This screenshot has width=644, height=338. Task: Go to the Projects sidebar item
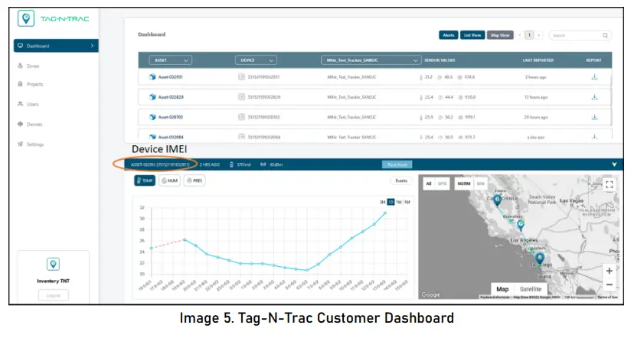click(x=31, y=84)
